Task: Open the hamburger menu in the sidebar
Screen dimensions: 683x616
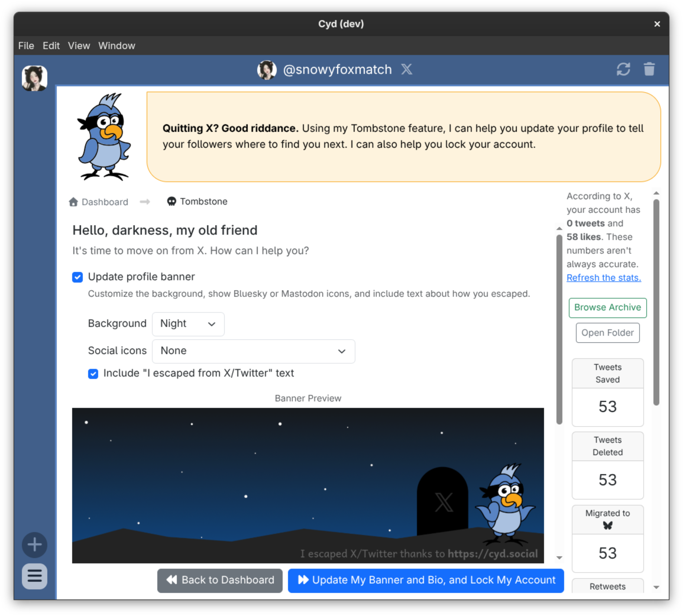Action: (35, 576)
